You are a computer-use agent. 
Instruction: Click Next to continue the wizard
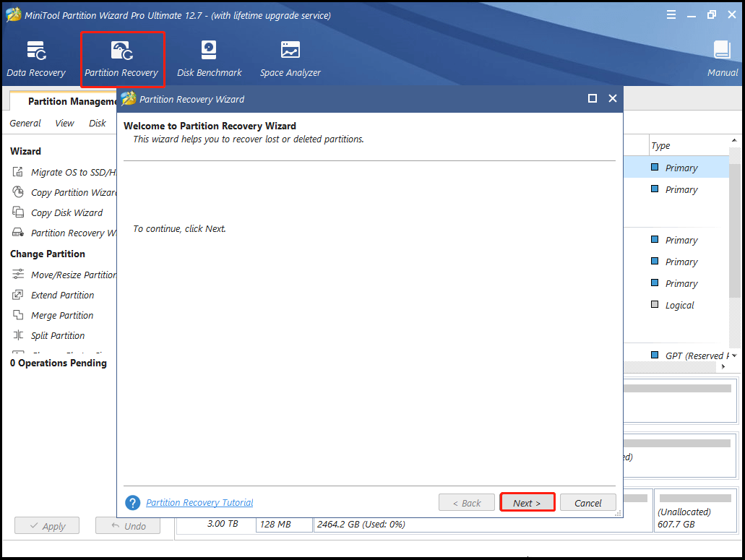click(527, 502)
